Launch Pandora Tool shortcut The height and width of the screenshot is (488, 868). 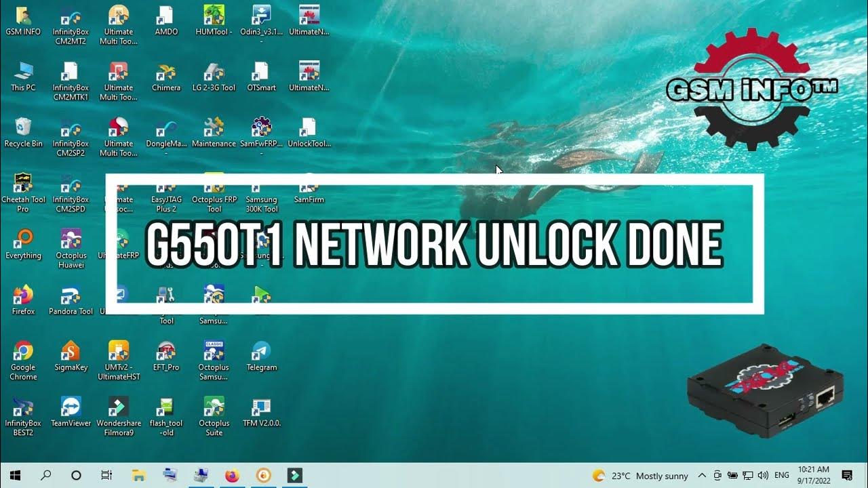tap(71, 300)
